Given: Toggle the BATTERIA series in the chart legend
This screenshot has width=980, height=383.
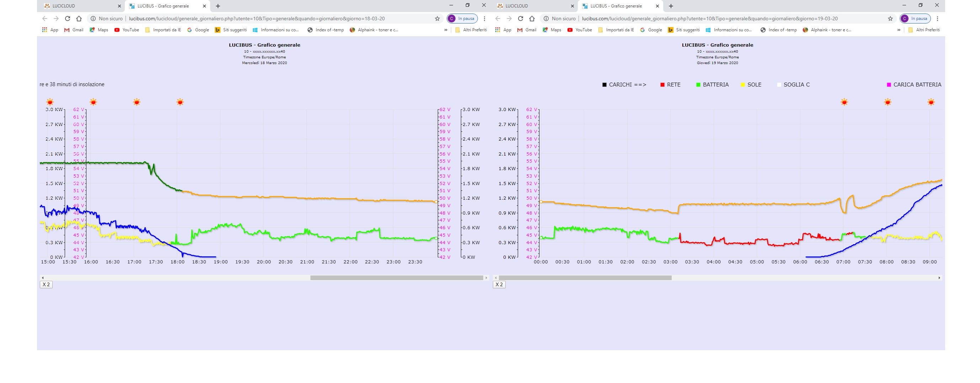Looking at the screenshot, I should click(x=712, y=85).
